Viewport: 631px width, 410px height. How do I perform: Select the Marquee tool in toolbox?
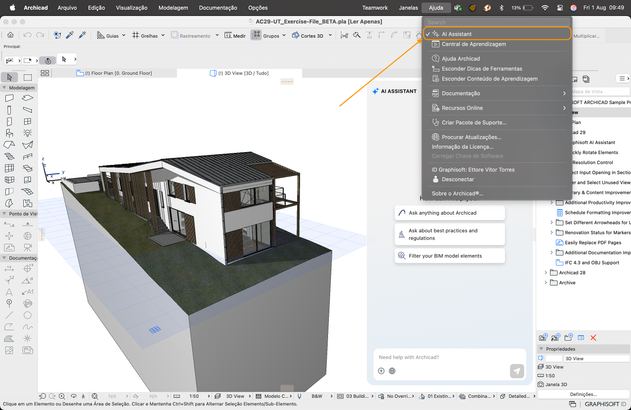point(26,76)
